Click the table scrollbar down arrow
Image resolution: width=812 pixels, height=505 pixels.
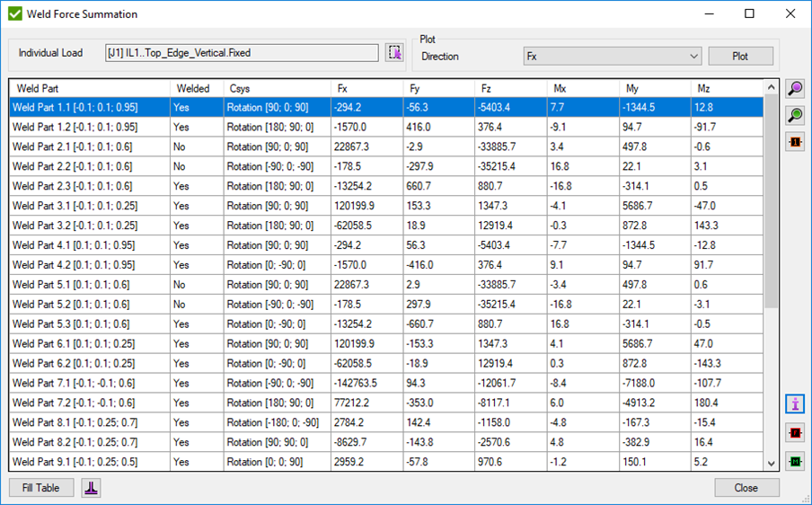[771, 464]
